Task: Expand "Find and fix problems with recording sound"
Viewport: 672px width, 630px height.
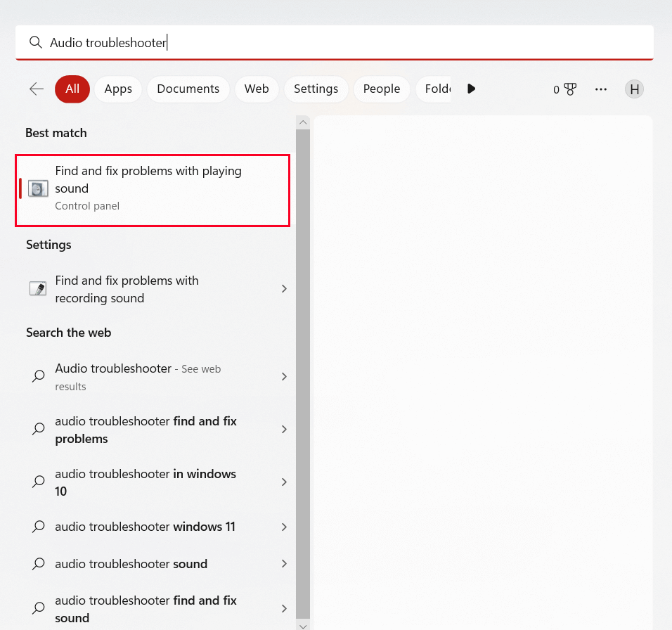Action: [x=284, y=288]
